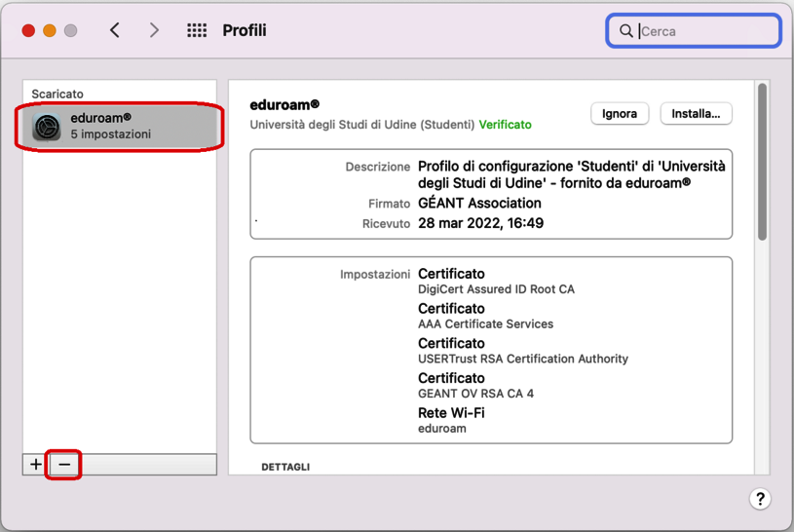Go forward using the right chevron
The height and width of the screenshot is (532, 794).
pos(154,30)
